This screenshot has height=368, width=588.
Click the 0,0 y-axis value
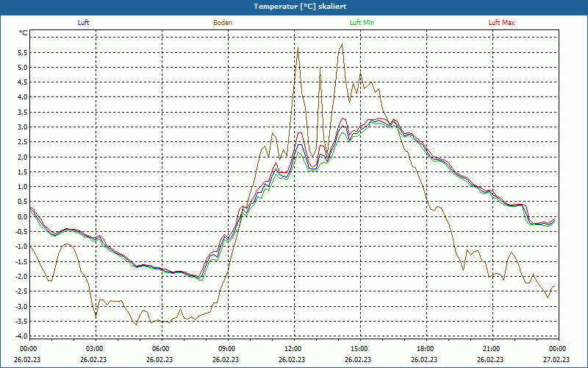point(23,216)
